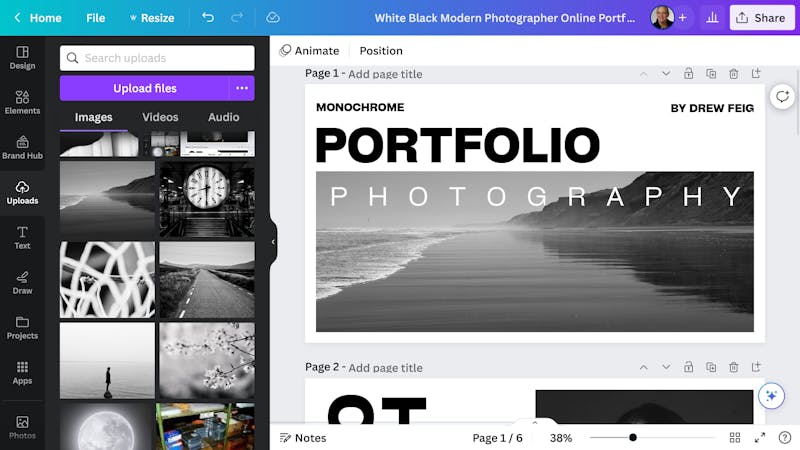
Task: Open the Notes panel
Action: (303, 438)
